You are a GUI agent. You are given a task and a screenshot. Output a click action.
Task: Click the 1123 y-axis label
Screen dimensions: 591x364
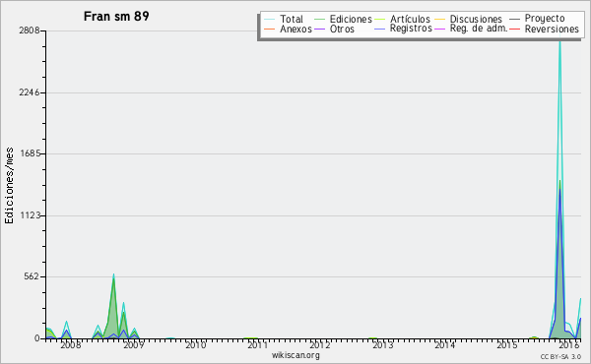tap(30, 215)
